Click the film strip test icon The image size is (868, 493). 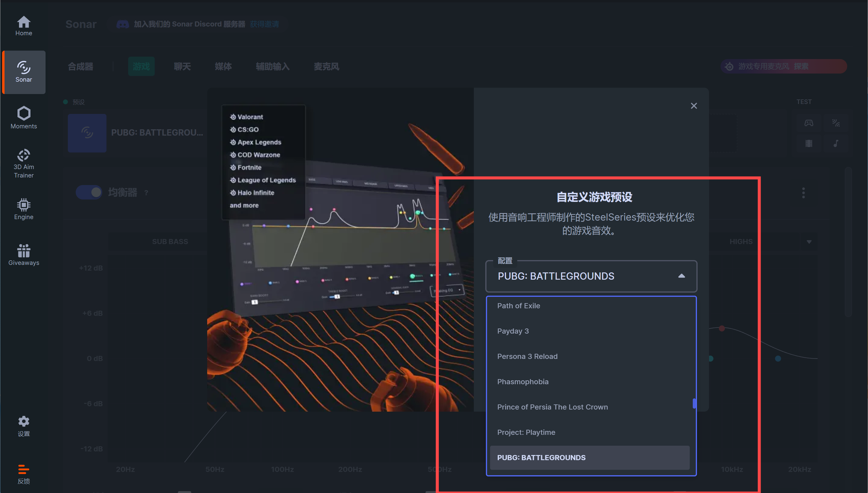[x=809, y=143]
